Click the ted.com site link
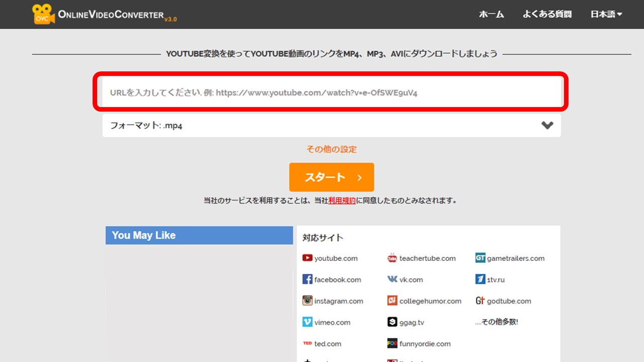644x362 pixels. (327, 344)
